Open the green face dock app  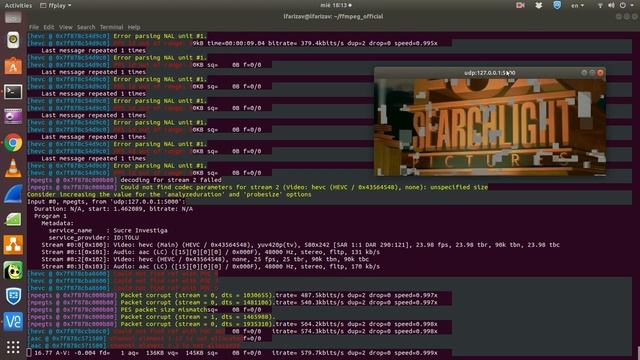(x=13, y=270)
